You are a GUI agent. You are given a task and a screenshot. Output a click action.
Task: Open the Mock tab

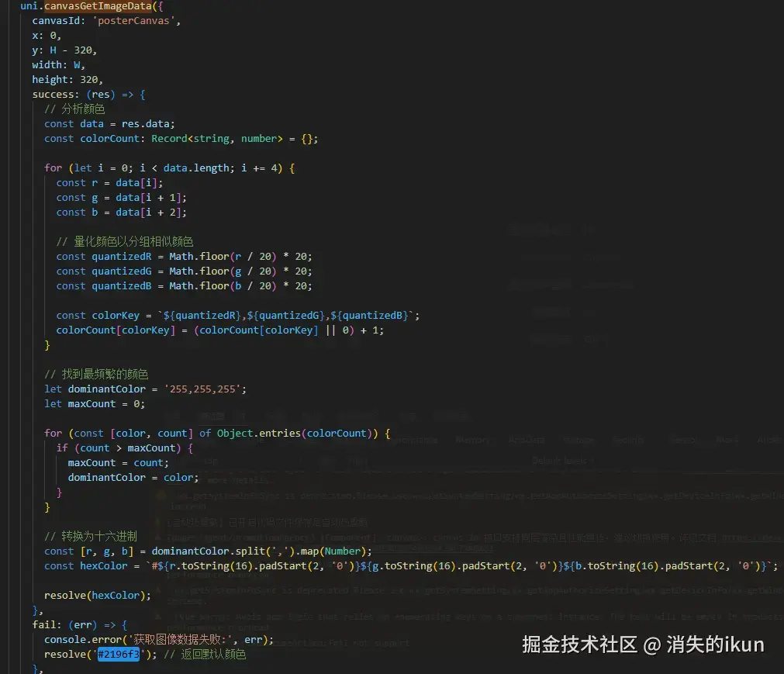pos(727,440)
